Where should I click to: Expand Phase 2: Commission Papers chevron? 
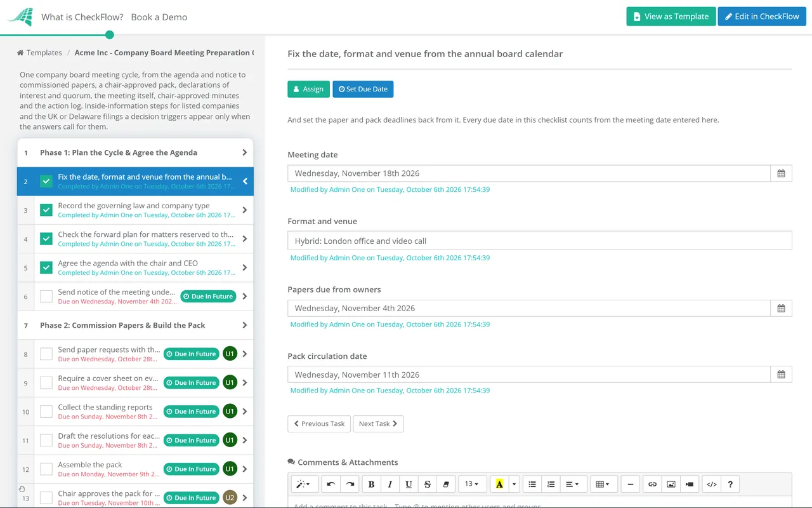pyautogui.click(x=245, y=325)
